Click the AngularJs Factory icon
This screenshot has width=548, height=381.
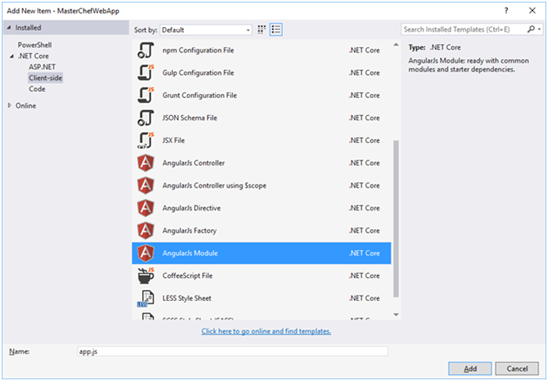coord(145,230)
